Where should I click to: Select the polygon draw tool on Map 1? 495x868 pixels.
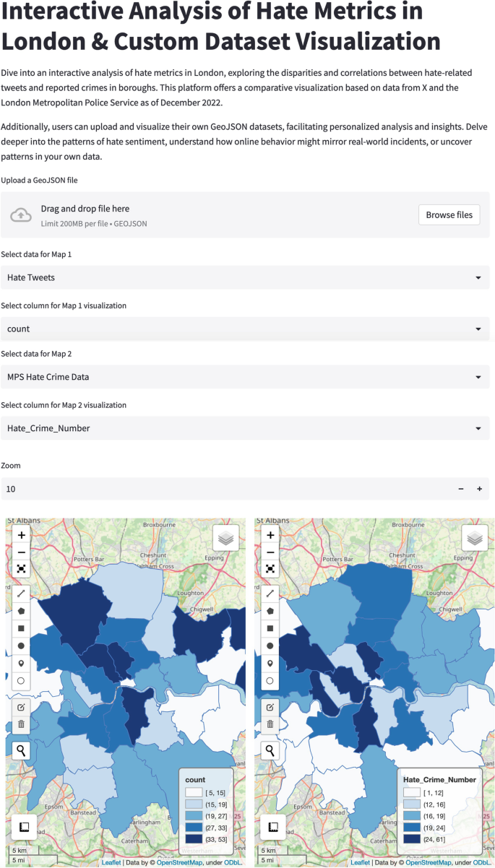click(x=20, y=610)
